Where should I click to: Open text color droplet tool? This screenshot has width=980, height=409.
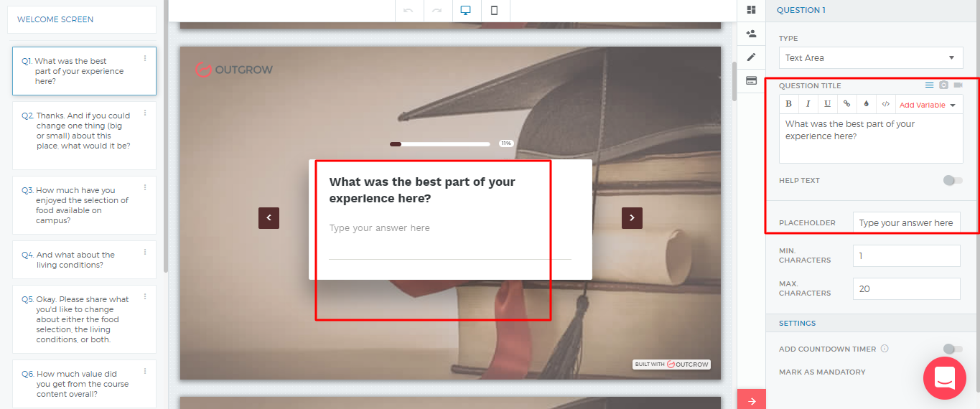click(x=867, y=104)
